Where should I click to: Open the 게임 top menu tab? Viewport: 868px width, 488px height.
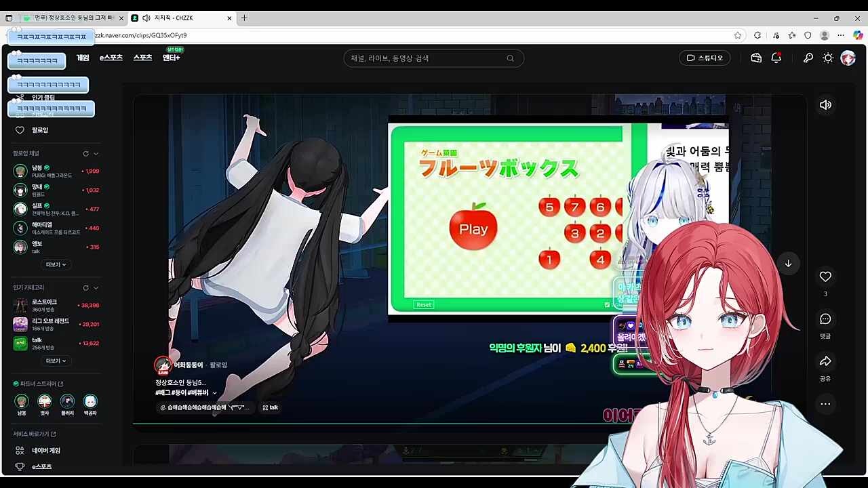[x=83, y=58]
